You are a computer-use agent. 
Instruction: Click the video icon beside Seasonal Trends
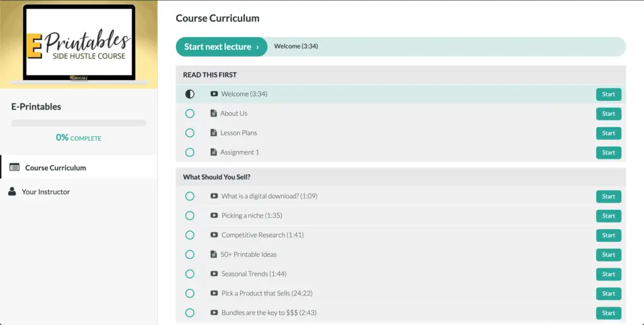214,274
